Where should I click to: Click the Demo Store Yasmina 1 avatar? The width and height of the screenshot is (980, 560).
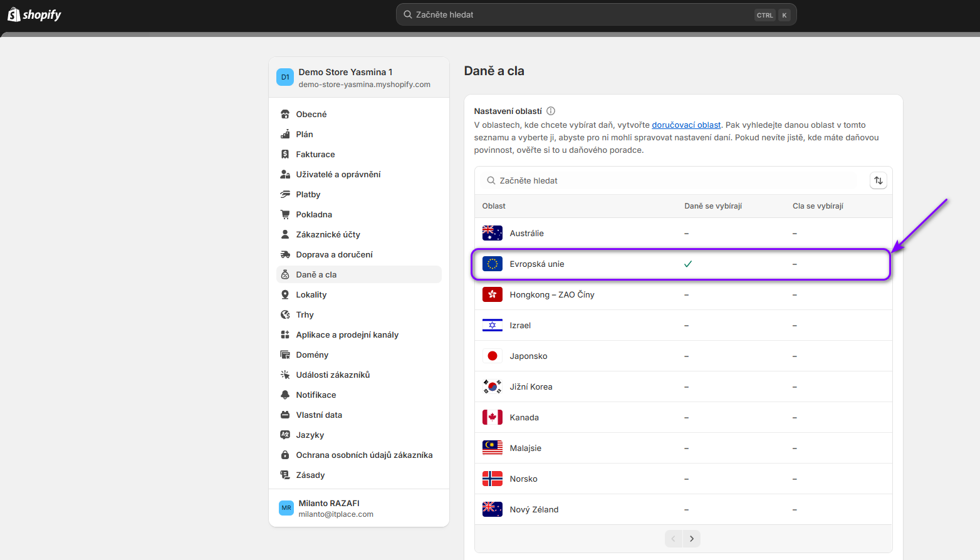tap(285, 77)
